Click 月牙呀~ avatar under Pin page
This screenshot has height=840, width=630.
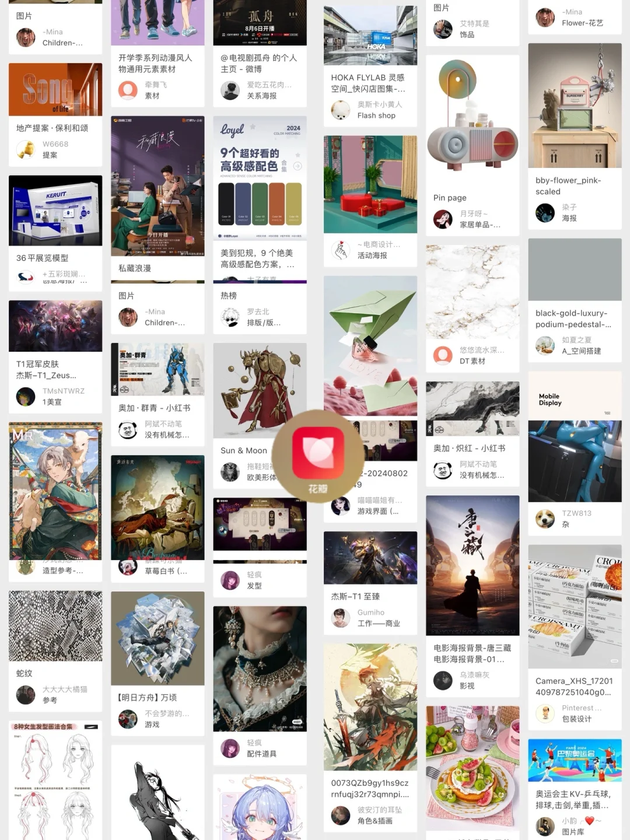443,219
